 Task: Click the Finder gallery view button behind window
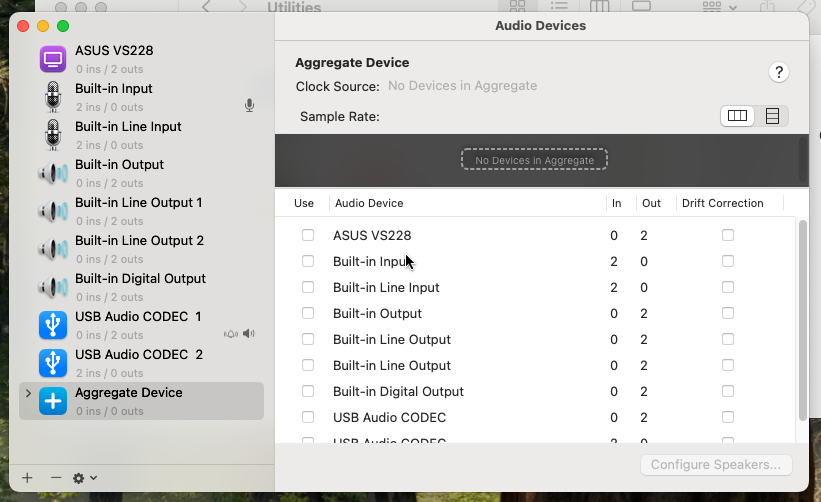[x=641, y=6]
